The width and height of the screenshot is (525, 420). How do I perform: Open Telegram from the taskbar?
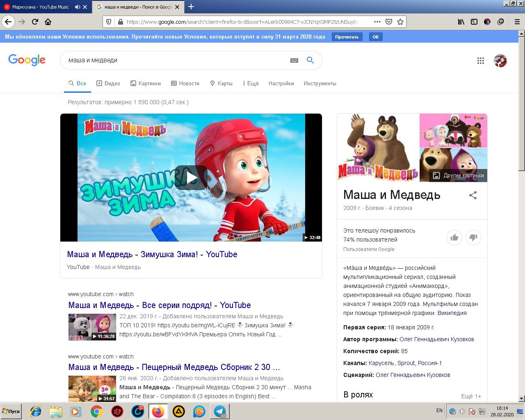220,411
